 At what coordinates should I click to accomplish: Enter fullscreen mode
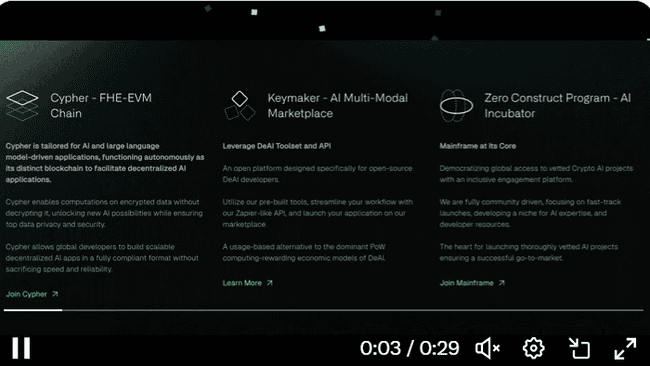[625, 348]
